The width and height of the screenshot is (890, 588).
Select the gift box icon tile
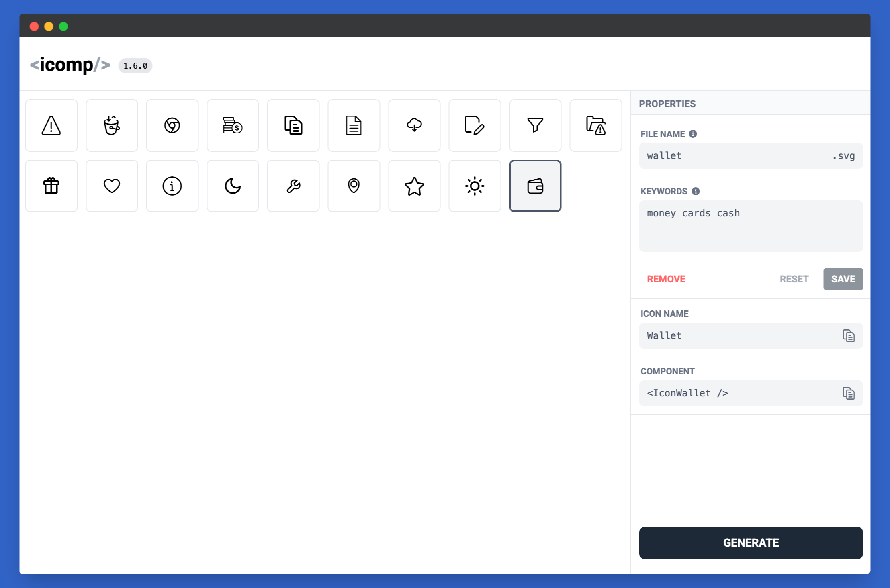51,186
